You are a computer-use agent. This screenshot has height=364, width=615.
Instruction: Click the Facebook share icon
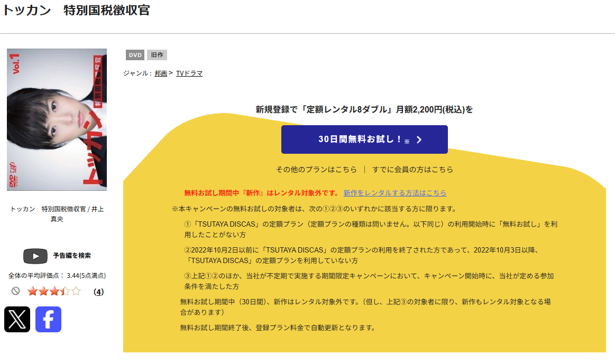48,319
